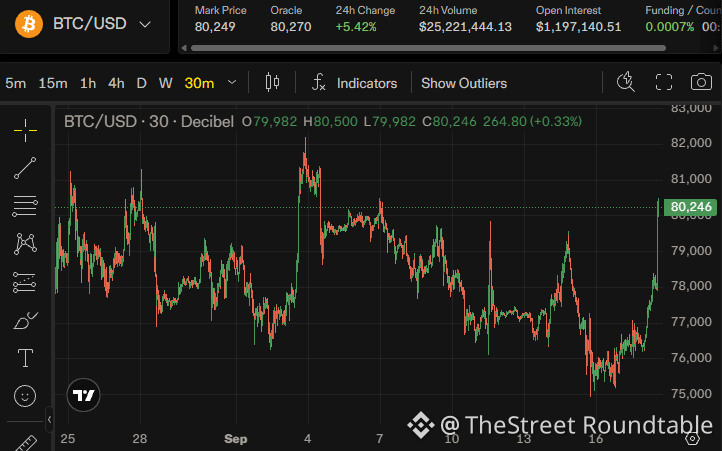Switch to the 4h timeframe

pos(116,83)
